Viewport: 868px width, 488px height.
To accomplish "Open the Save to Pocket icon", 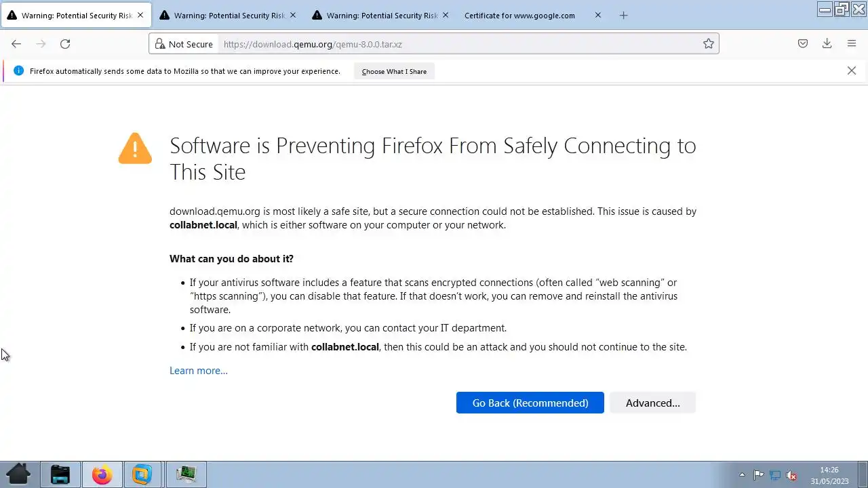I will point(803,44).
